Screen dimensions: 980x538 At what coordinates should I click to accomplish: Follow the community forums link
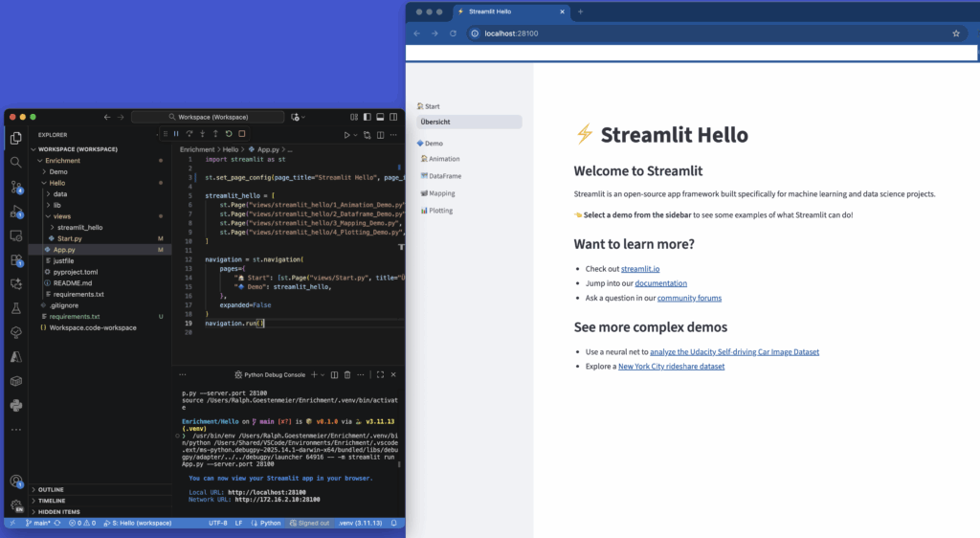point(689,298)
